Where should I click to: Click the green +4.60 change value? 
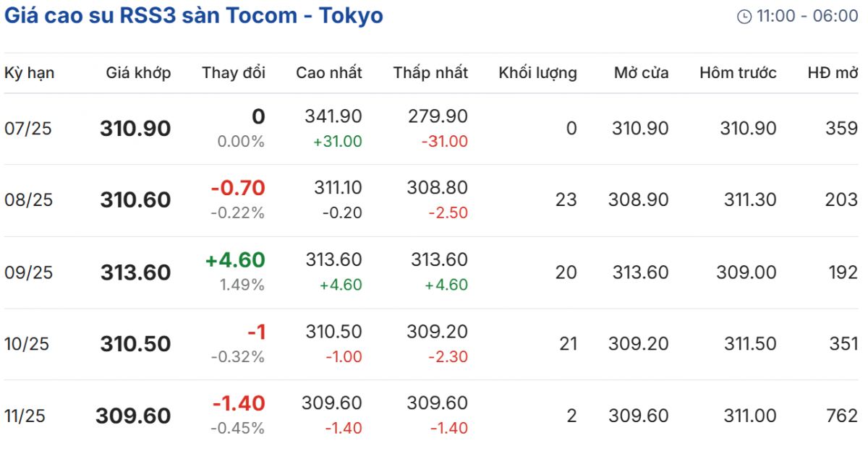tap(235, 260)
